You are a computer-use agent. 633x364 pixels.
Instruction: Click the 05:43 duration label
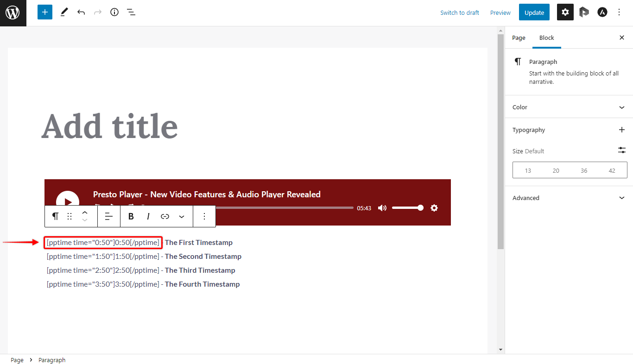pos(364,208)
